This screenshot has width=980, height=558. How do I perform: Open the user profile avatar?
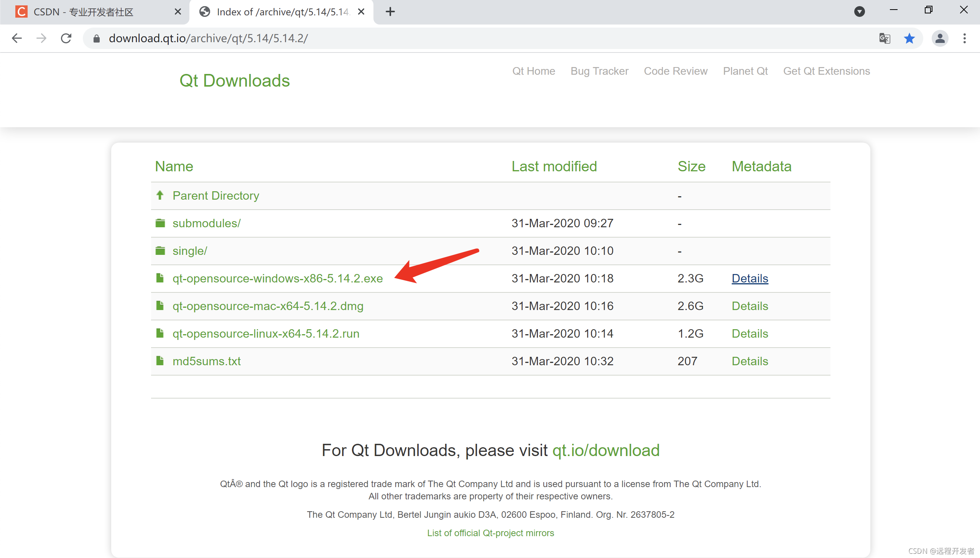pyautogui.click(x=940, y=38)
